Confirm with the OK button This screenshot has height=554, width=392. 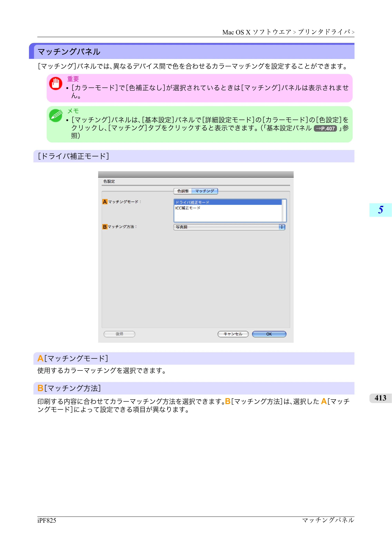pos(269,334)
